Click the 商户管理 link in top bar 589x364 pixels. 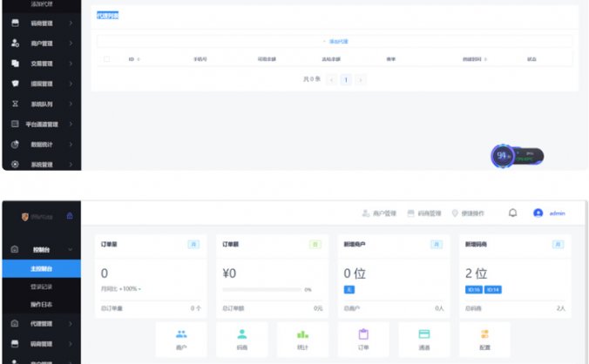pos(379,213)
